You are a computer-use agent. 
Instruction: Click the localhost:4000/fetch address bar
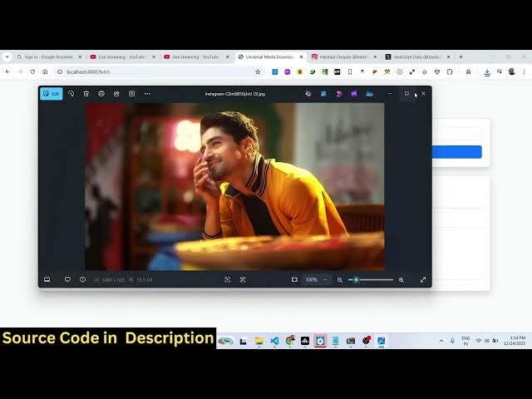click(160, 72)
